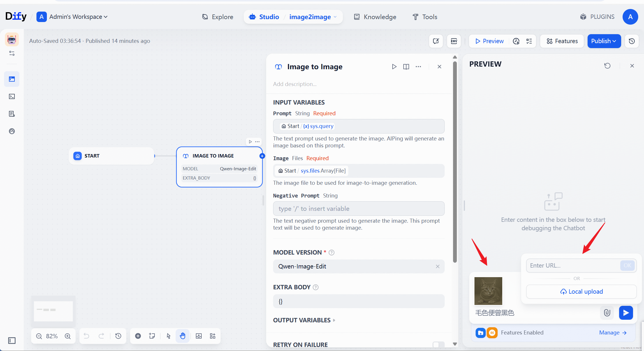Click the Local upload button

click(x=581, y=292)
